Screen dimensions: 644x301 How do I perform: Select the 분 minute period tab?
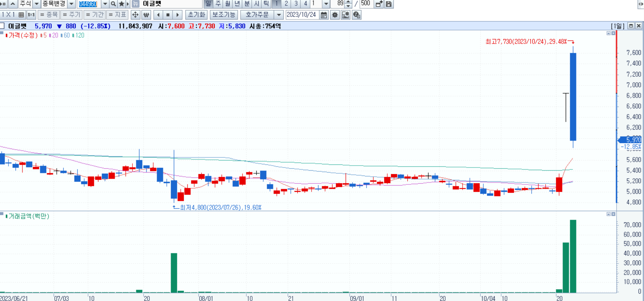pyautogui.click(x=247, y=4)
